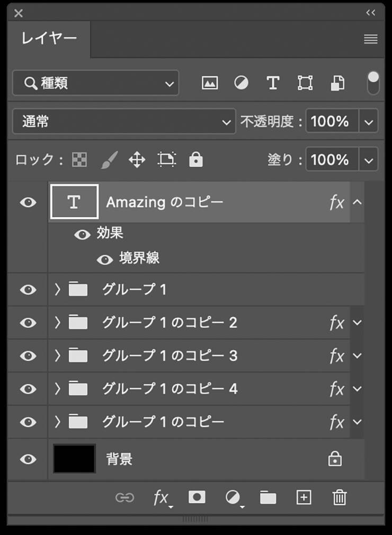Image resolution: width=392 pixels, height=535 pixels.
Task: Click lock transparent pixels icon
Action: (79, 159)
